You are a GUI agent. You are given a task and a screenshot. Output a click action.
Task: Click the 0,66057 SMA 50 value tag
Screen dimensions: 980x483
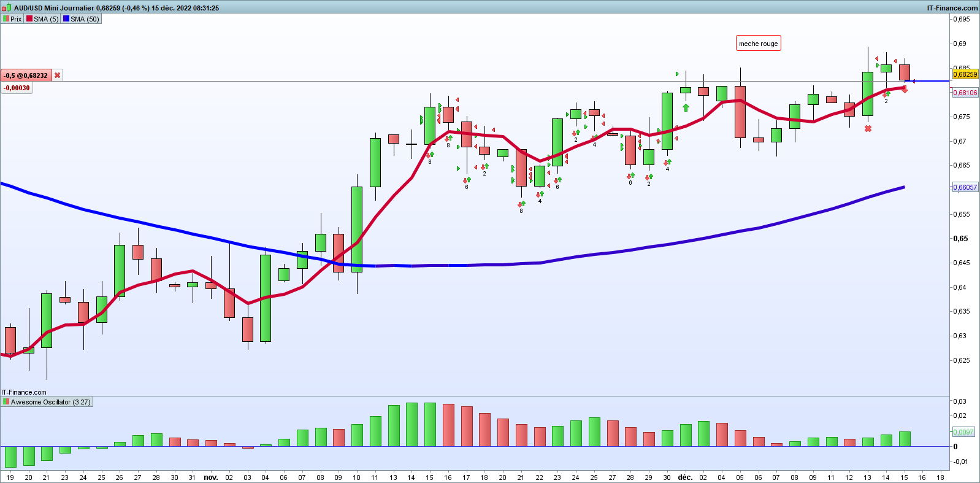pos(965,187)
